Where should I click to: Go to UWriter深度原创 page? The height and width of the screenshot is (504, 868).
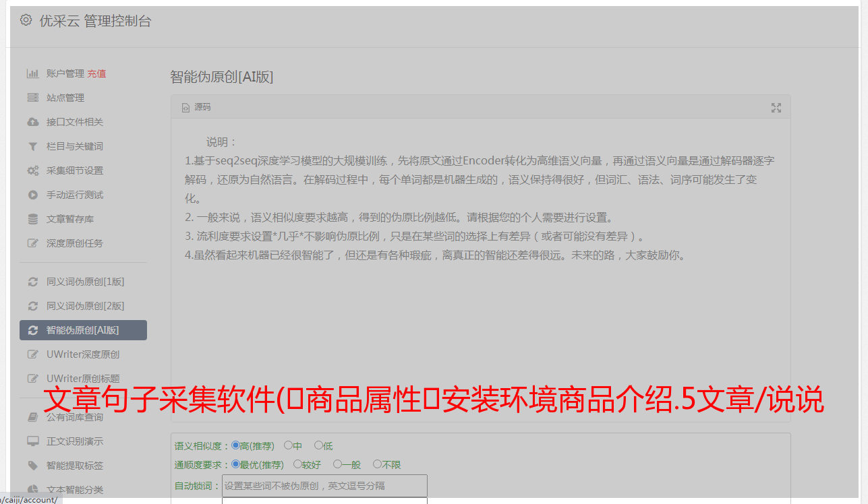[x=83, y=354]
